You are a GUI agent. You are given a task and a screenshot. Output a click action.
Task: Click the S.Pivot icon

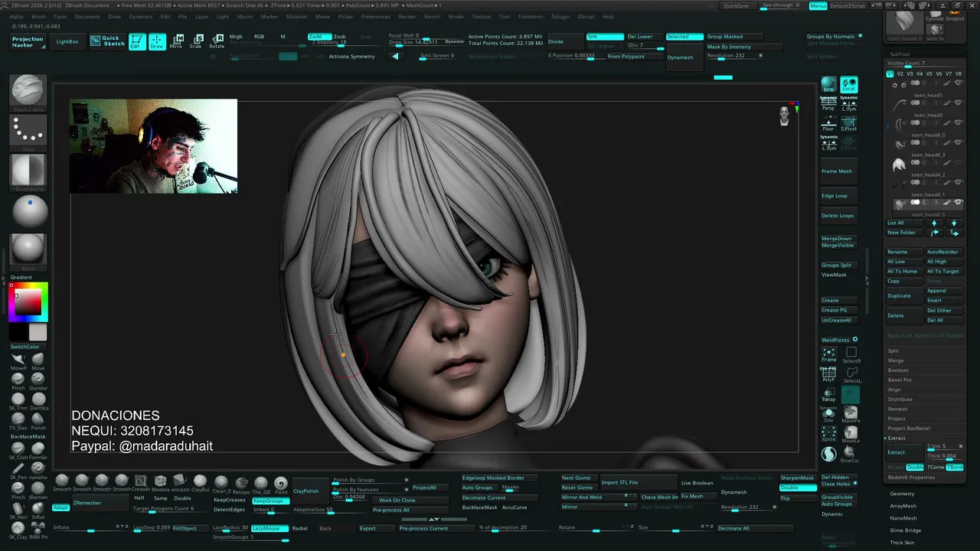(848, 124)
